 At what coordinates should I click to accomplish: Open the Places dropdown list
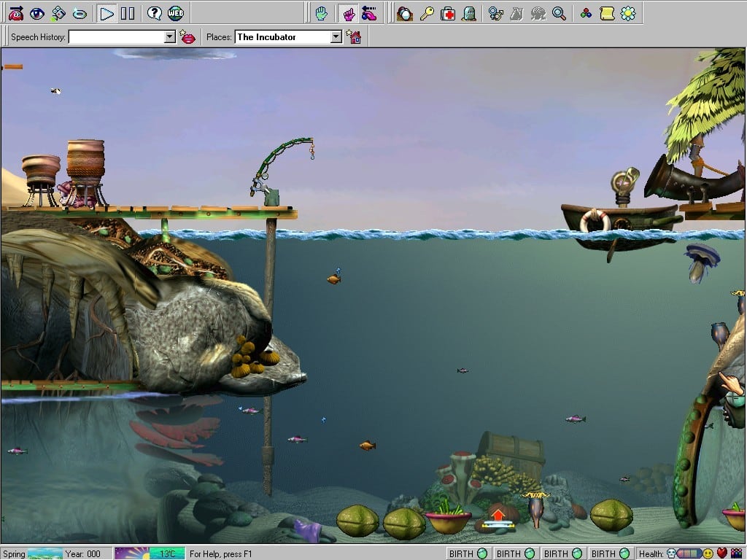pos(336,37)
